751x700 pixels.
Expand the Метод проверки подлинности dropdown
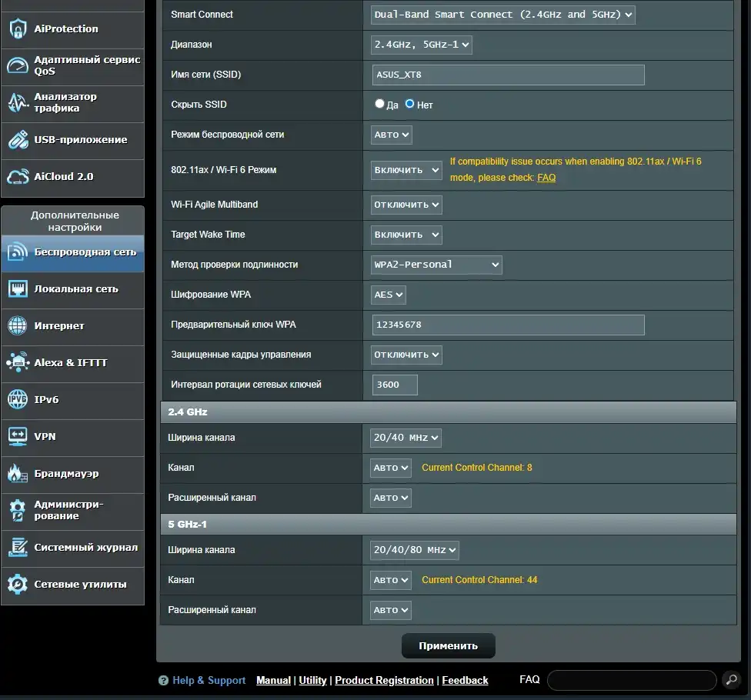pyautogui.click(x=436, y=265)
